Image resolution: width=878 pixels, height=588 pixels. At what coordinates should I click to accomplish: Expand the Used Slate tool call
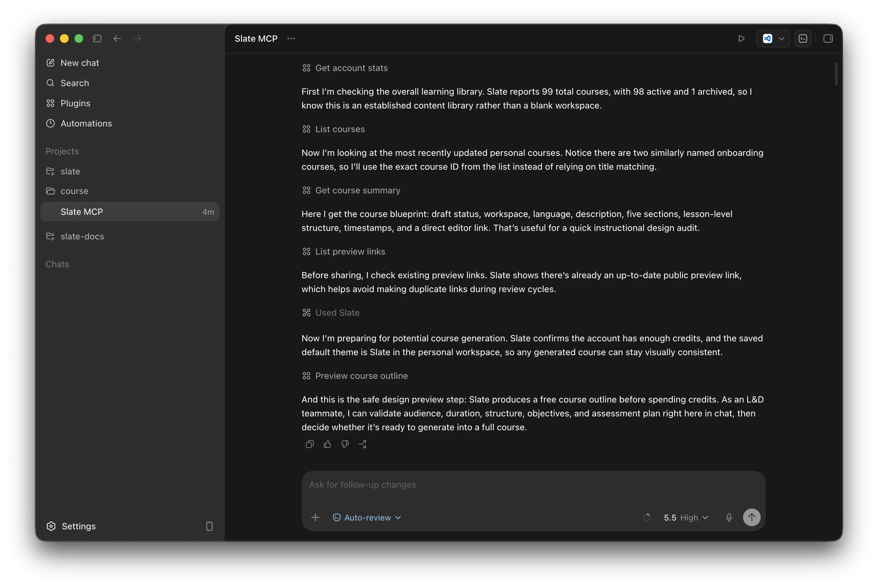tap(331, 312)
